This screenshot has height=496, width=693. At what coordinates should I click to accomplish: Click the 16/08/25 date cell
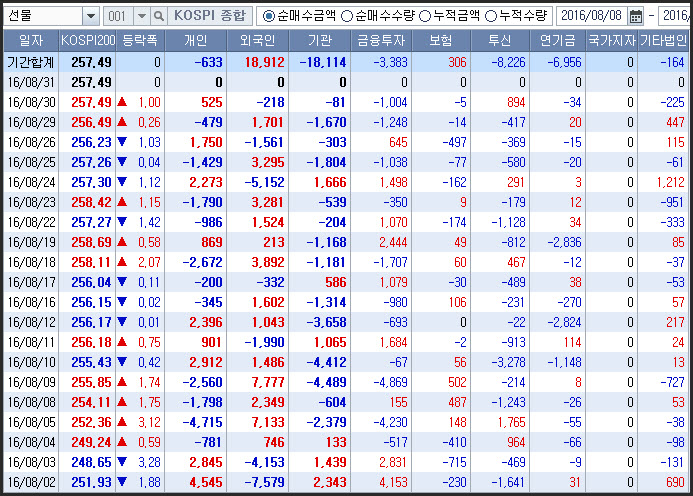pyautogui.click(x=31, y=162)
